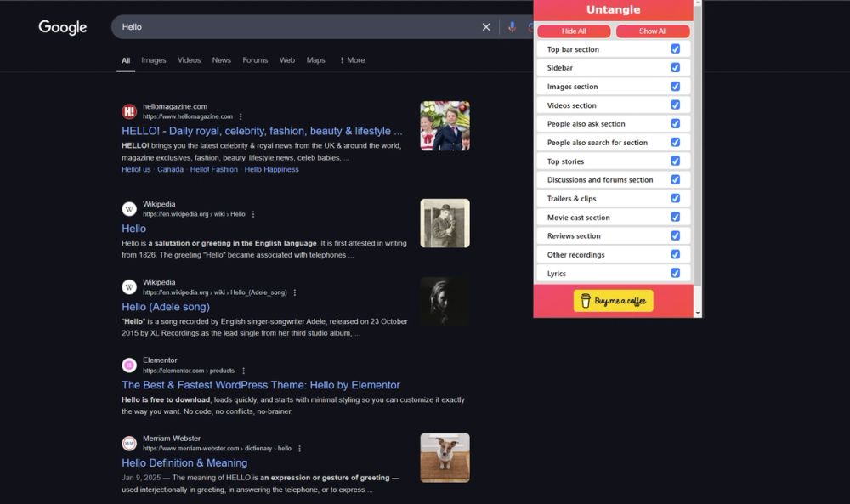Open three-dot options for Wikipedia Hello result

(x=253, y=214)
